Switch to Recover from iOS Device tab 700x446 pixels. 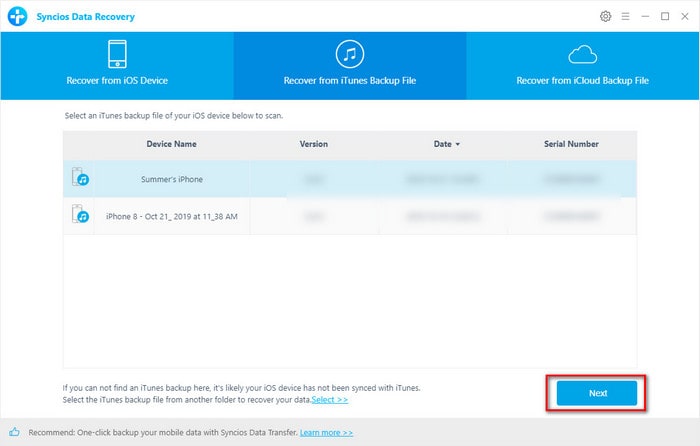tap(117, 66)
